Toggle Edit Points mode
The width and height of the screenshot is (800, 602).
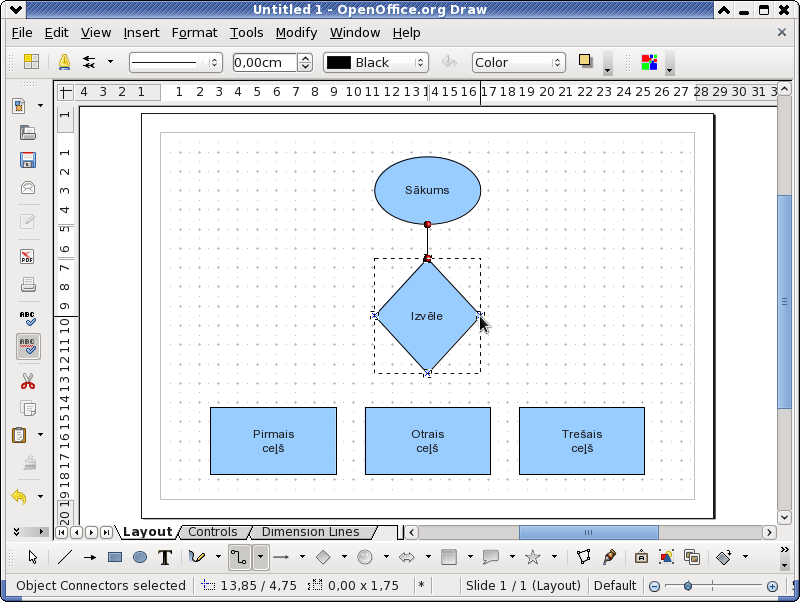584,557
